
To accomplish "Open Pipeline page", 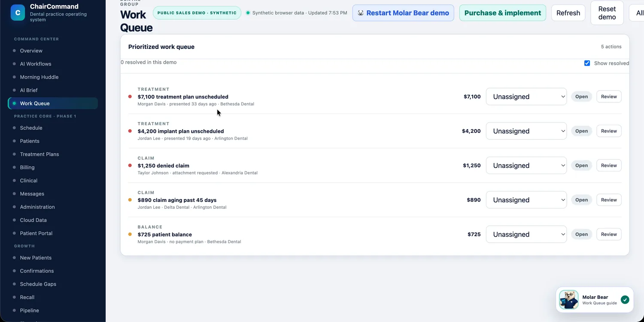I will coord(53,310).
